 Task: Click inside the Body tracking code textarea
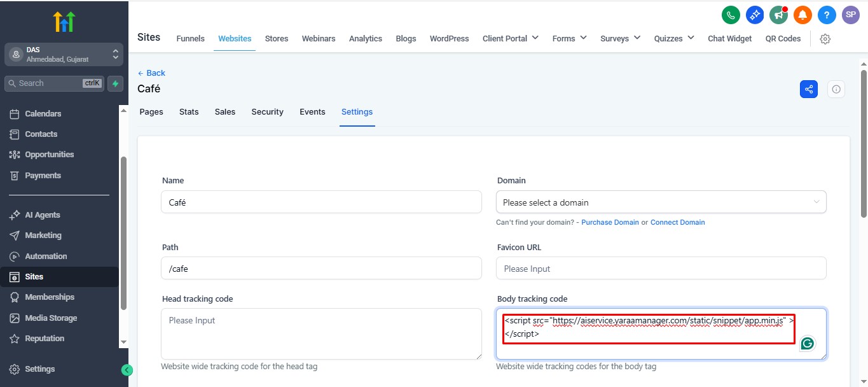[x=661, y=334]
